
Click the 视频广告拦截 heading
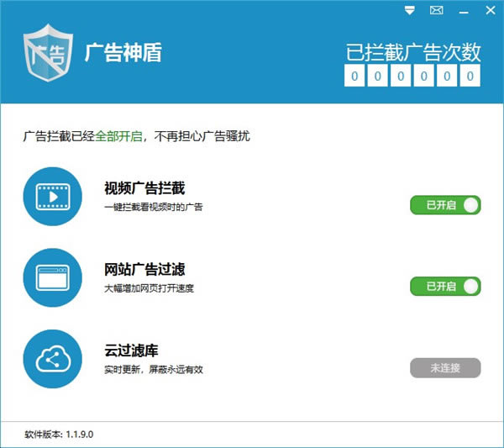144,188
